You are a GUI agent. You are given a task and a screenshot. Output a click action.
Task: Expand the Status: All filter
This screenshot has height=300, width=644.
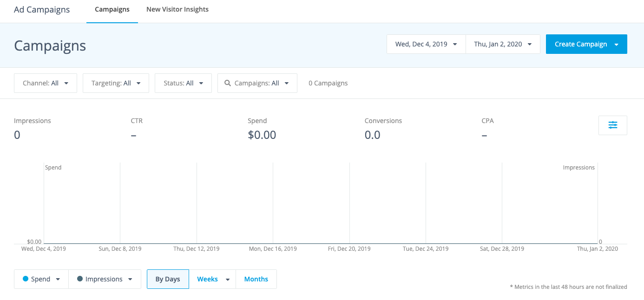click(183, 83)
